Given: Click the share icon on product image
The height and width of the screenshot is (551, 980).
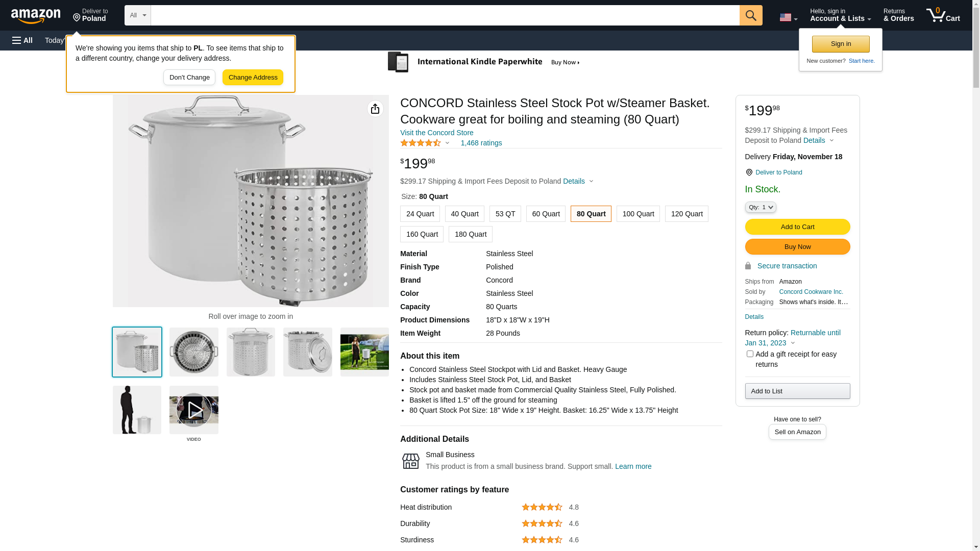Looking at the screenshot, I should (375, 109).
